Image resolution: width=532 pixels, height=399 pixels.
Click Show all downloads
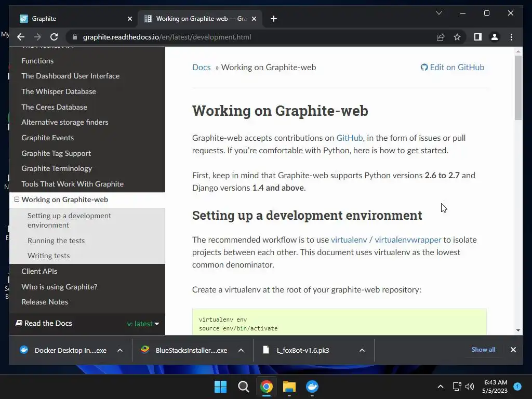[483, 350]
